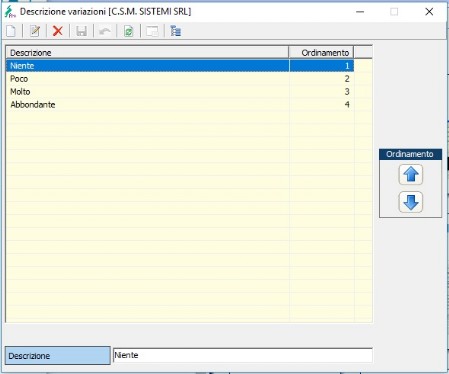The width and height of the screenshot is (449, 374).
Task: Click the Undo arrow toolbar icon
Action: point(105,31)
